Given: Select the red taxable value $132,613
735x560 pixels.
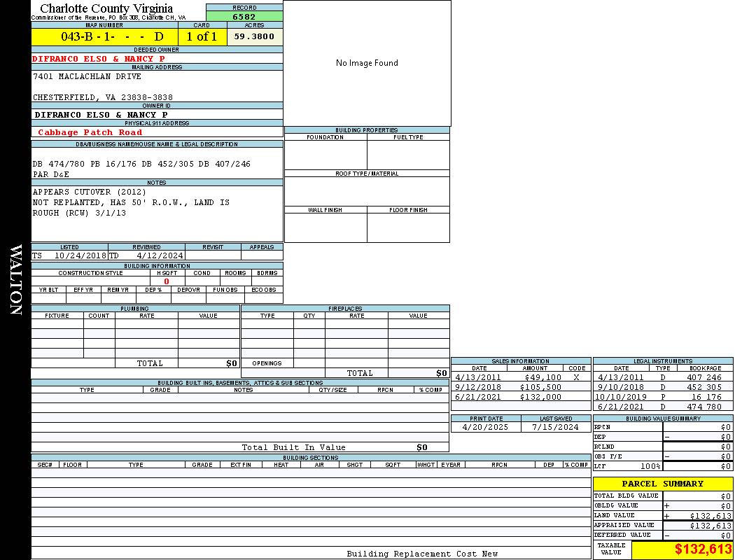Looking at the screenshot, I should tap(703, 549).
